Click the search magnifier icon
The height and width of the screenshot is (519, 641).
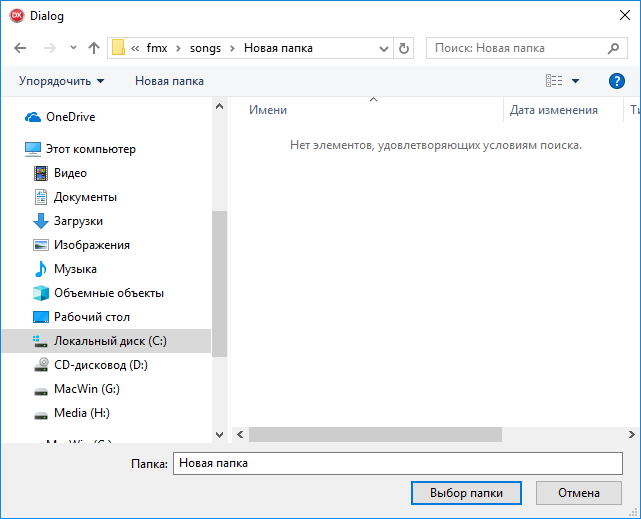[x=613, y=48]
